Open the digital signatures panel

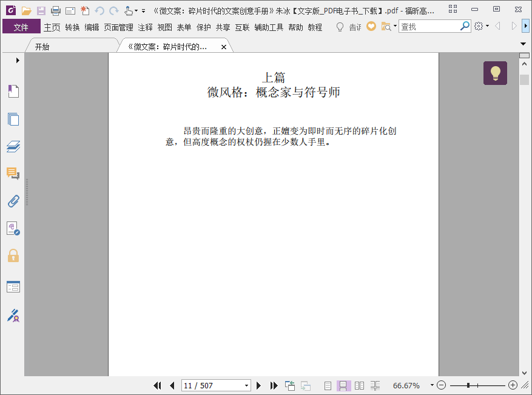13,228
